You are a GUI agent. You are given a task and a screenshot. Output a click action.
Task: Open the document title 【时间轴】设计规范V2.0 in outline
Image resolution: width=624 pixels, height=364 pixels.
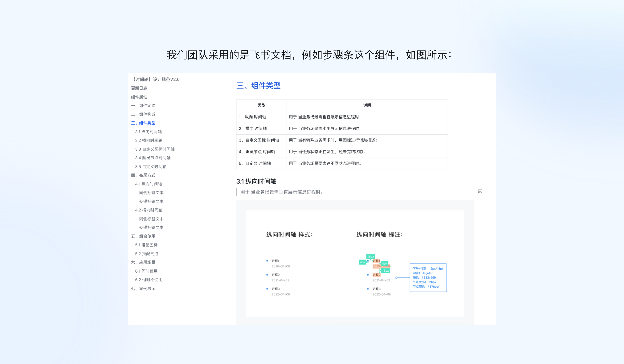coord(156,79)
